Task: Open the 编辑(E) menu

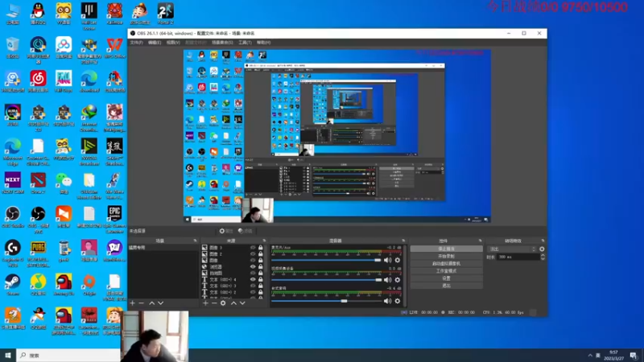Action: point(155,43)
